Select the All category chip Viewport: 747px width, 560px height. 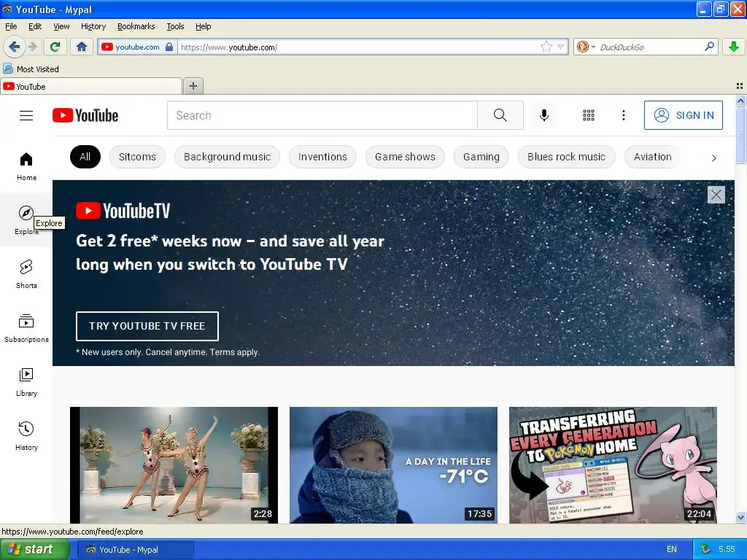85,157
